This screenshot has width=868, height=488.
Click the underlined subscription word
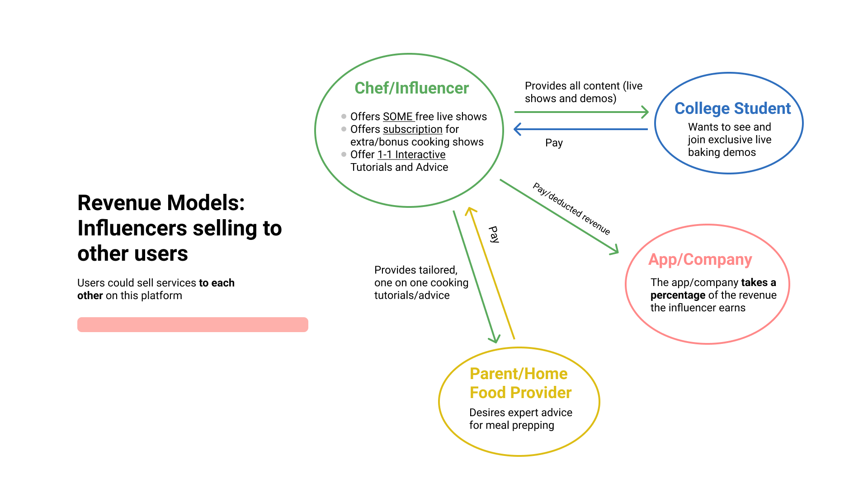click(412, 129)
